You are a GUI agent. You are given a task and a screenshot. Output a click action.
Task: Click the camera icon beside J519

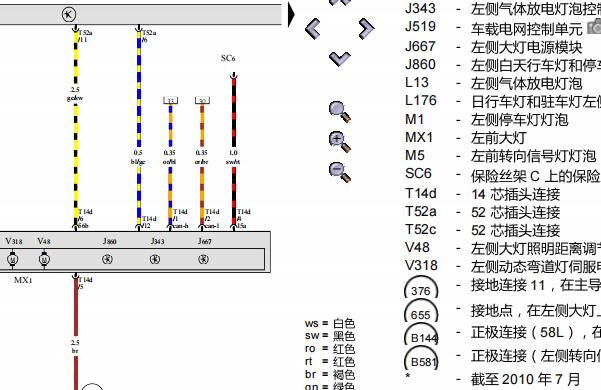pos(594,27)
